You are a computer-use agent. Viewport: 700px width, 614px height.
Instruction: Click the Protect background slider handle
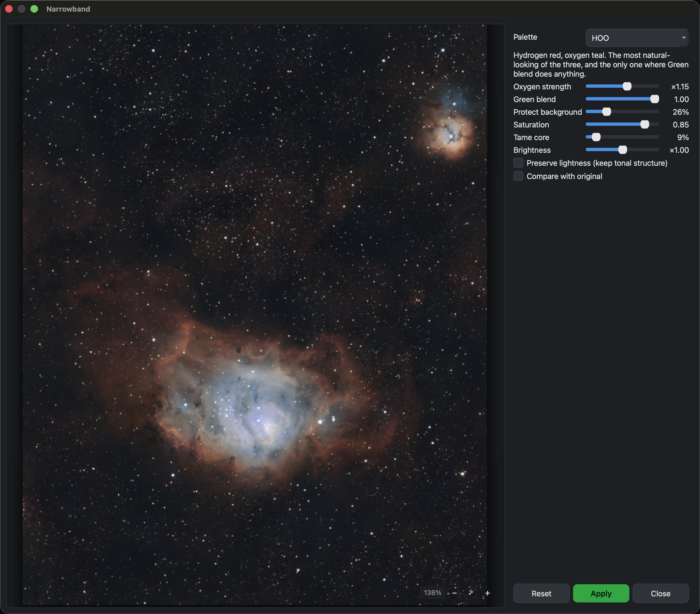coord(606,112)
